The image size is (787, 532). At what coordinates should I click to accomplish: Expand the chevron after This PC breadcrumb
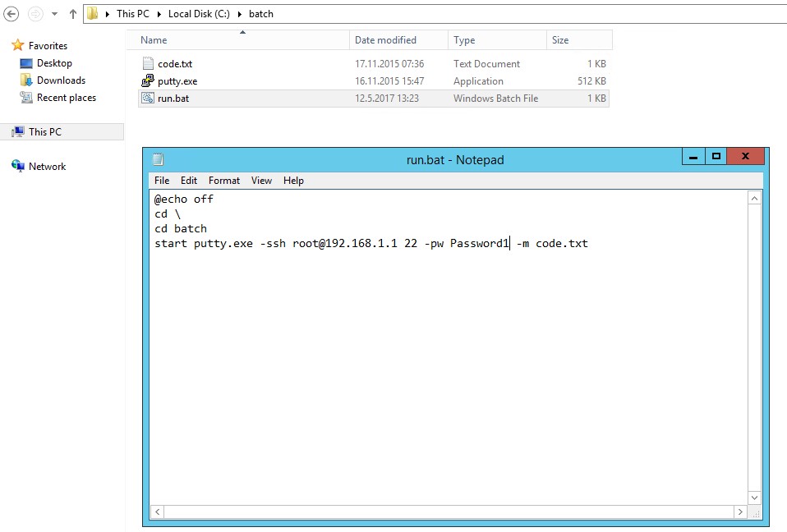[159, 14]
